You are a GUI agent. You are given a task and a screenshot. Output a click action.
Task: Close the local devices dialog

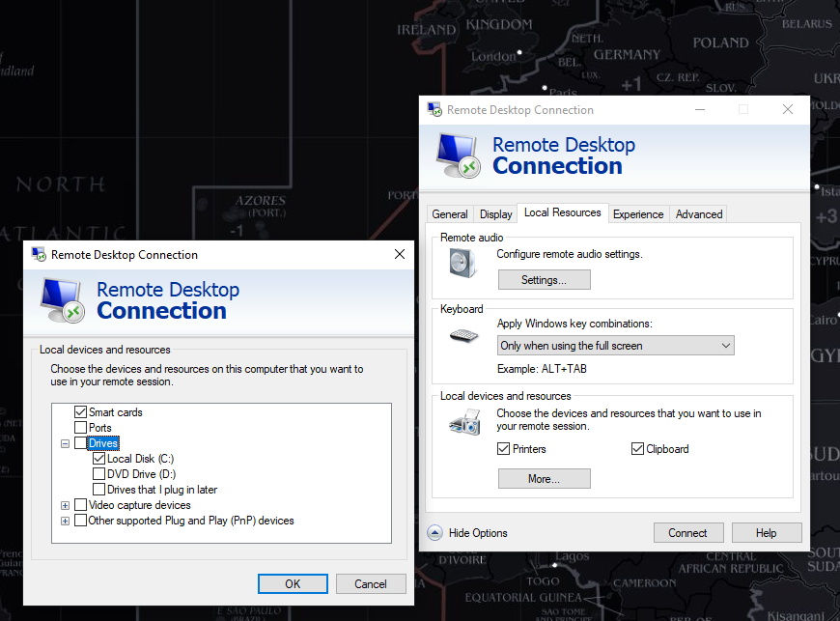pyautogui.click(x=400, y=254)
